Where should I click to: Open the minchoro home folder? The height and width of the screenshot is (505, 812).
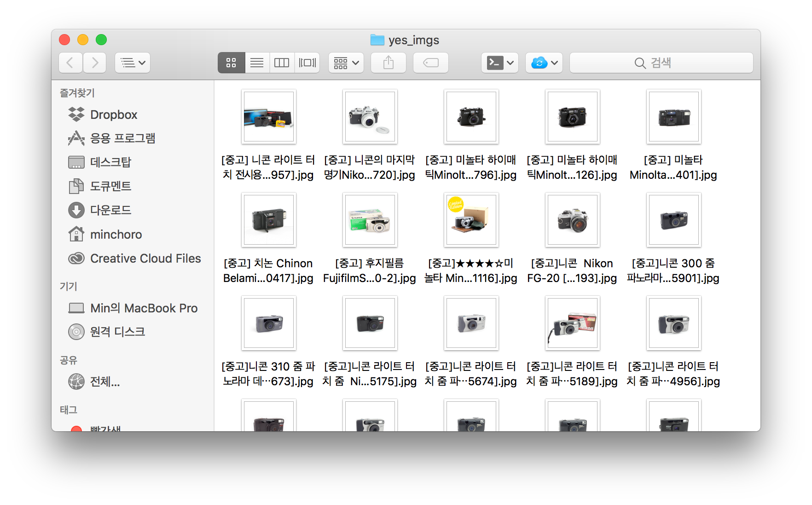click(x=133, y=235)
